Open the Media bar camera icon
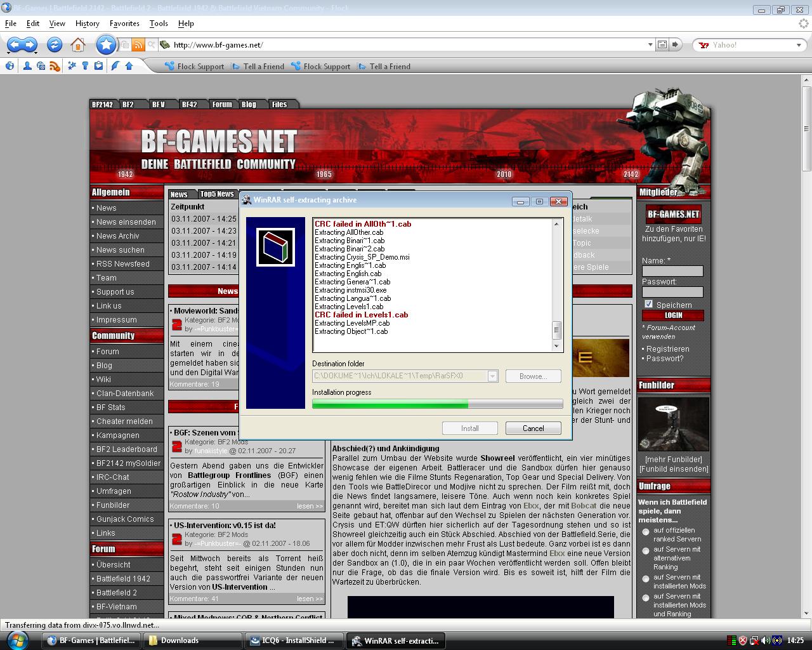Viewport: 812px width, 650px height. [41, 66]
